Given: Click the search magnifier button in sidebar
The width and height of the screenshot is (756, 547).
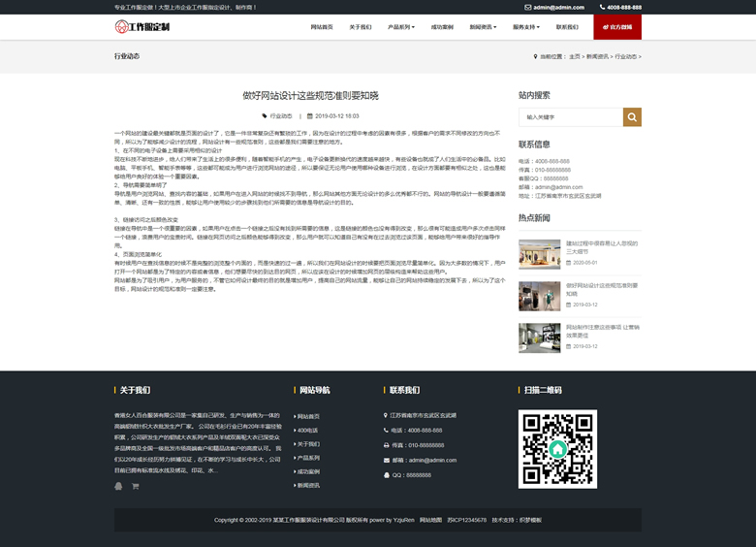Looking at the screenshot, I should pos(632,116).
